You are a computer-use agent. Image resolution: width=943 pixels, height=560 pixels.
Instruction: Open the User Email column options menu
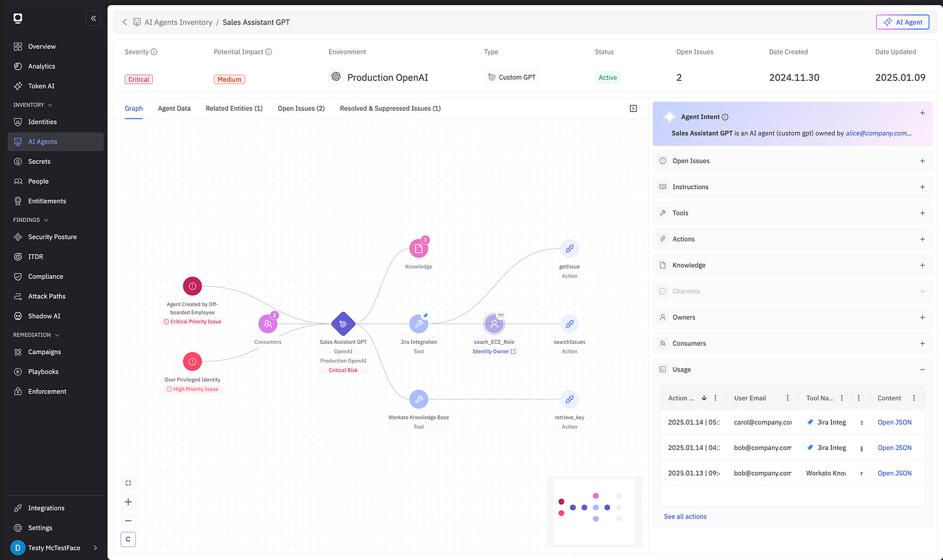(x=788, y=398)
